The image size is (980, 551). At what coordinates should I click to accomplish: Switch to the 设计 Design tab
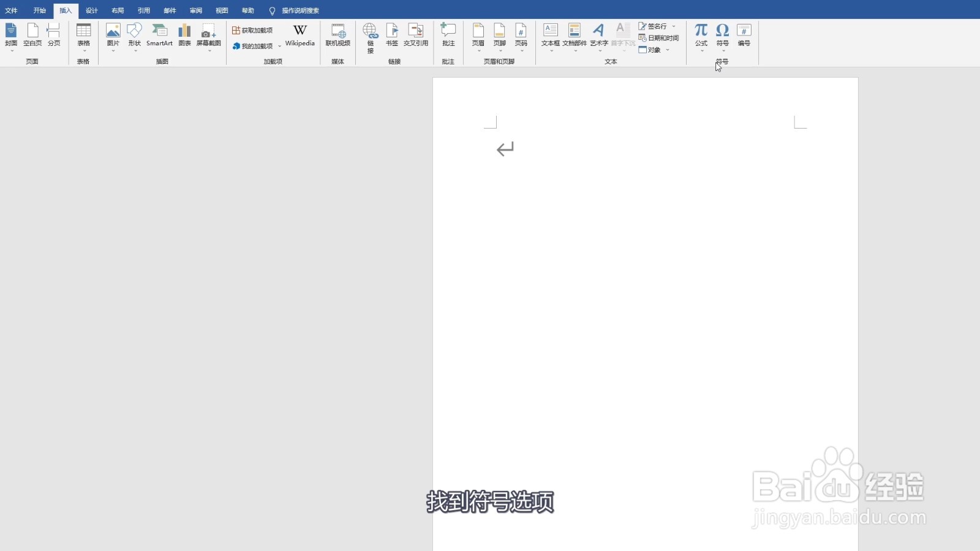point(92,10)
